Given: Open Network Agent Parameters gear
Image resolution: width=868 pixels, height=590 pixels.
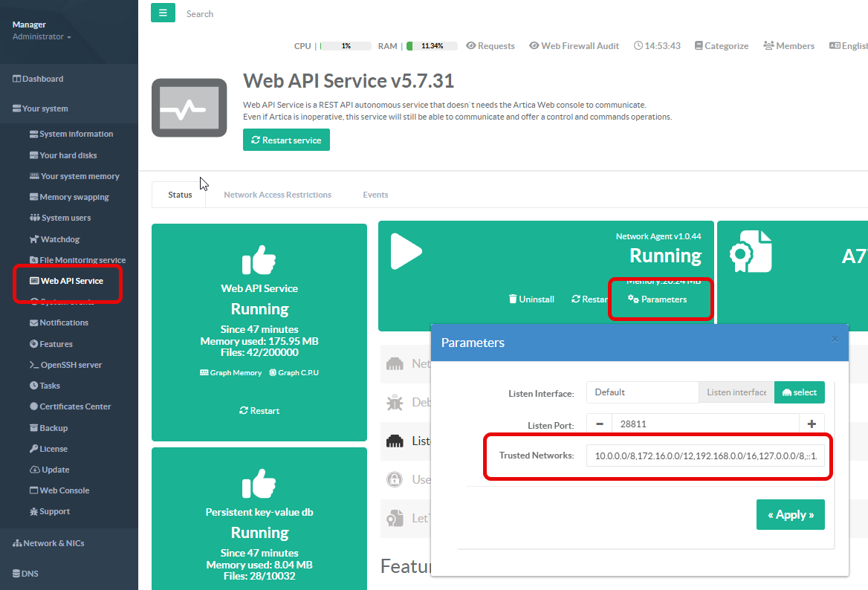Looking at the screenshot, I should click(x=633, y=299).
